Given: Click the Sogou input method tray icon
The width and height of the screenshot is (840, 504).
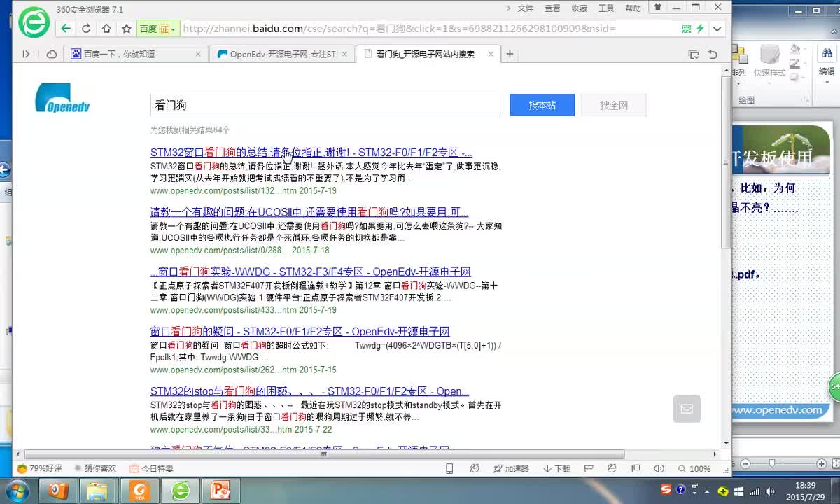Looking at the screenshot, I should point(666,489).
